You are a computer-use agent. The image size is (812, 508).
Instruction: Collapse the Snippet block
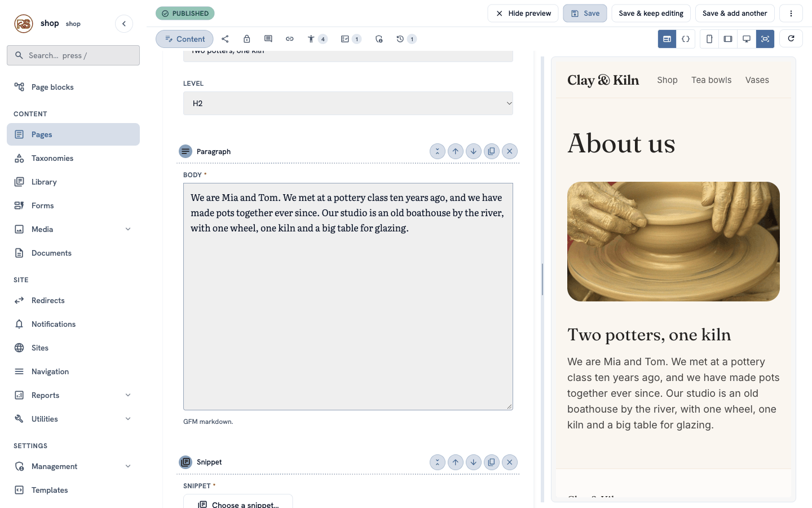point(438,462)
